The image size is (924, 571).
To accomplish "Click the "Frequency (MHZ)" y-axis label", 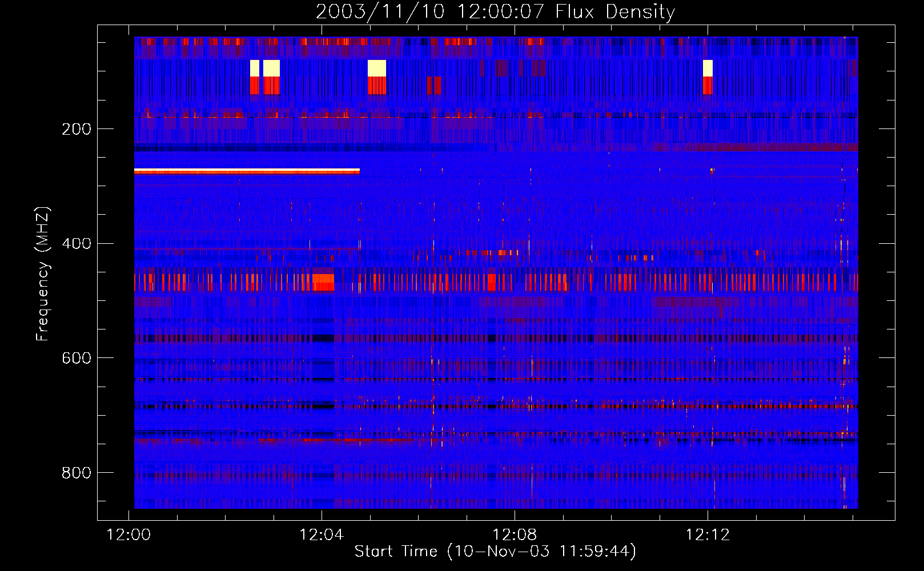I will coord(43,274).
